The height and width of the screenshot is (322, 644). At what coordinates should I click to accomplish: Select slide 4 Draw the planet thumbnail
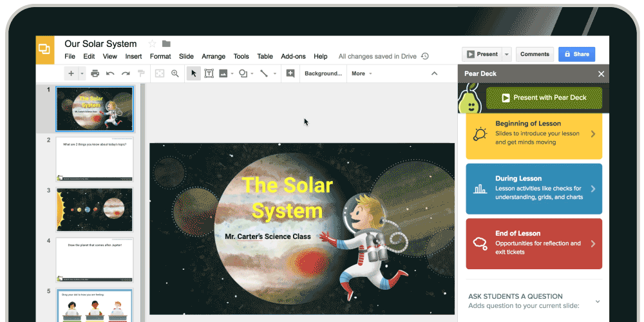[95, 260]
